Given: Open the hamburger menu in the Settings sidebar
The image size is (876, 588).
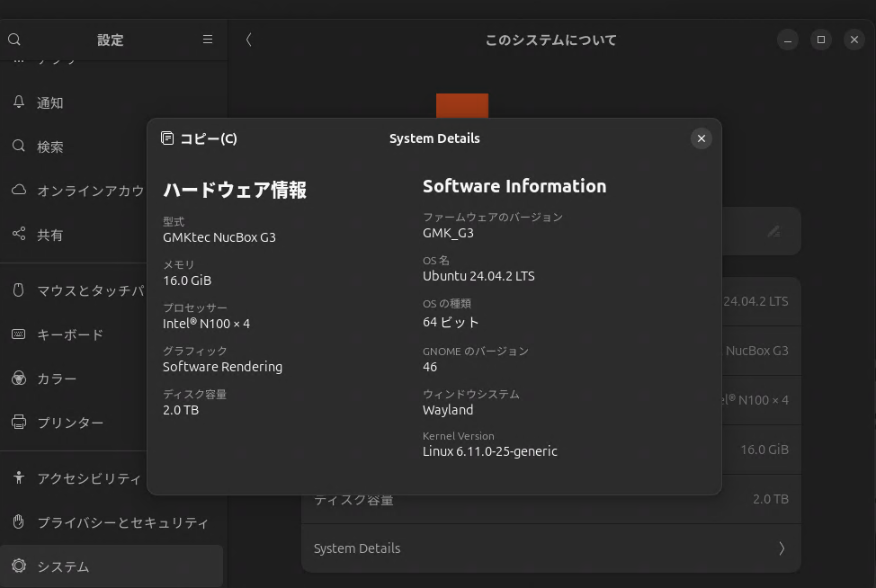Looking at the screenshot, I should click(x=207, y=39).
